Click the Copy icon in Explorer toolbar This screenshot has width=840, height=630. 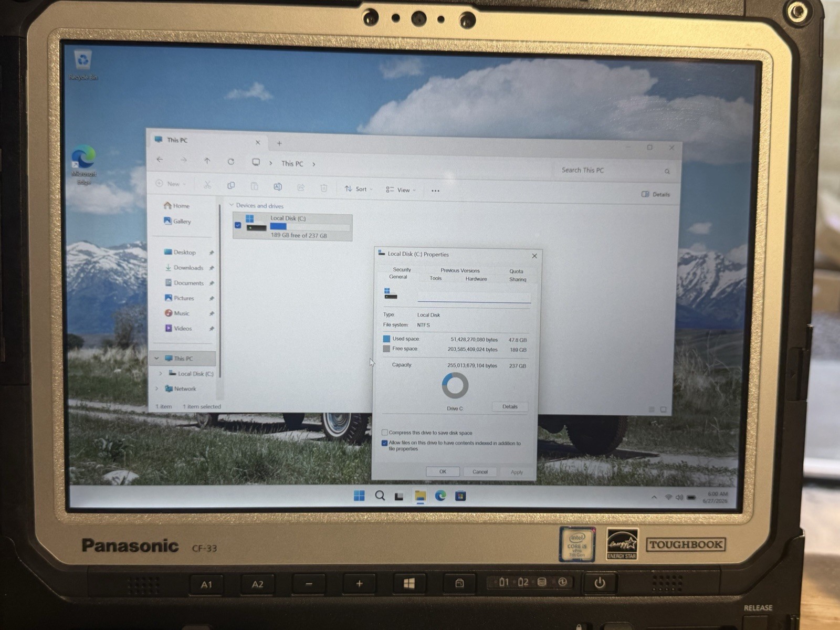click(231, 185)
